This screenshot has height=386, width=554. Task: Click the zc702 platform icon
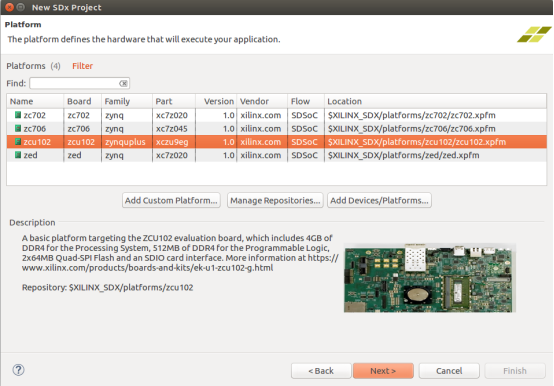click(x=18, y=115)
